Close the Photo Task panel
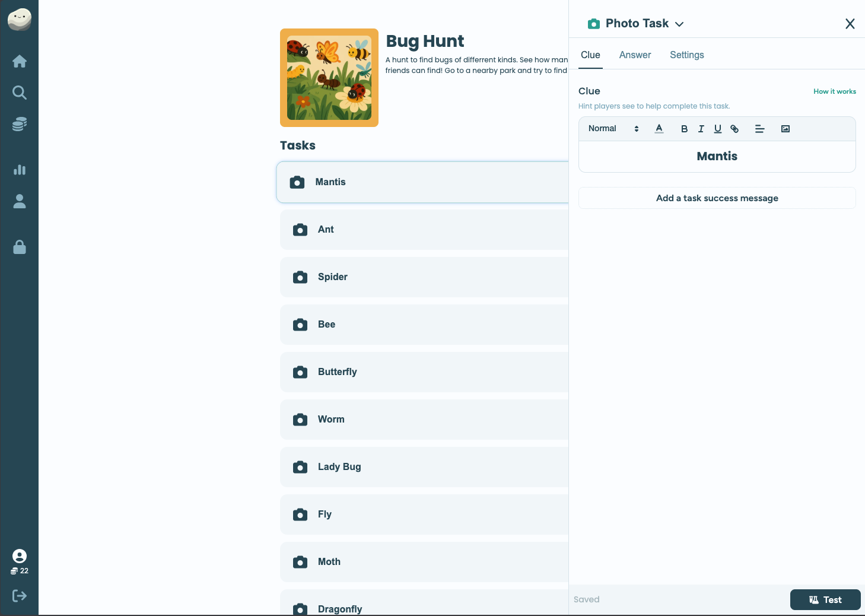 [850, 24]
